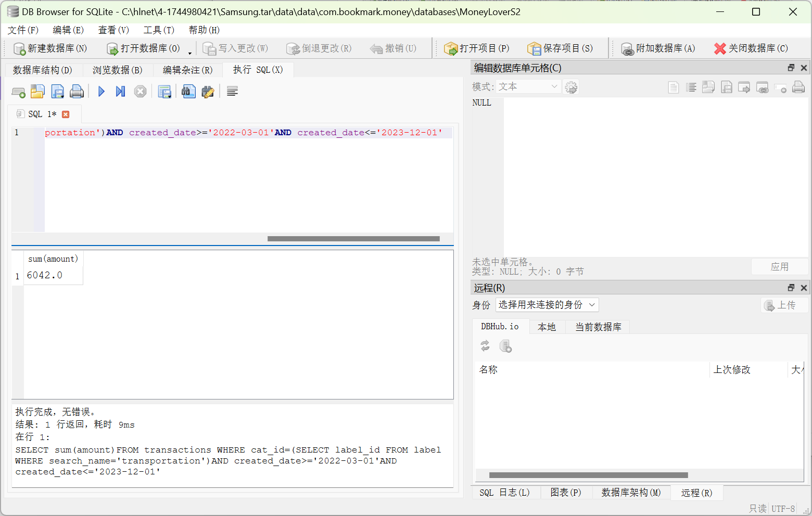Expand the arrow beside 打开数据库

coord(190,53)
